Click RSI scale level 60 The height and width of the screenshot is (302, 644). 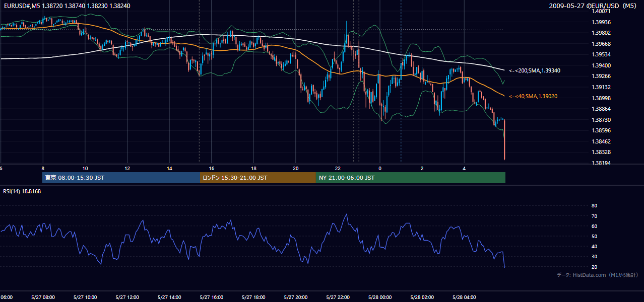(594, 226)
